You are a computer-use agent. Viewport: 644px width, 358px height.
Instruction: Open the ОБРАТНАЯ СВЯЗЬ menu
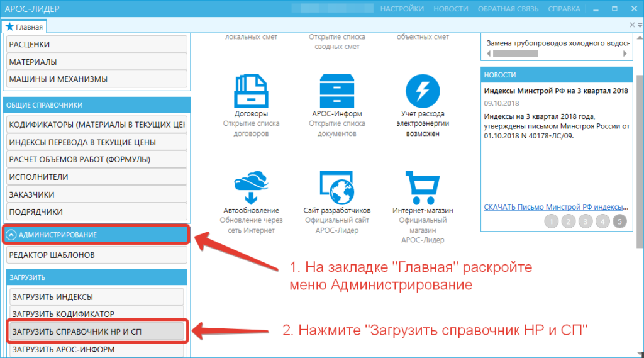(x=508, y=9)
